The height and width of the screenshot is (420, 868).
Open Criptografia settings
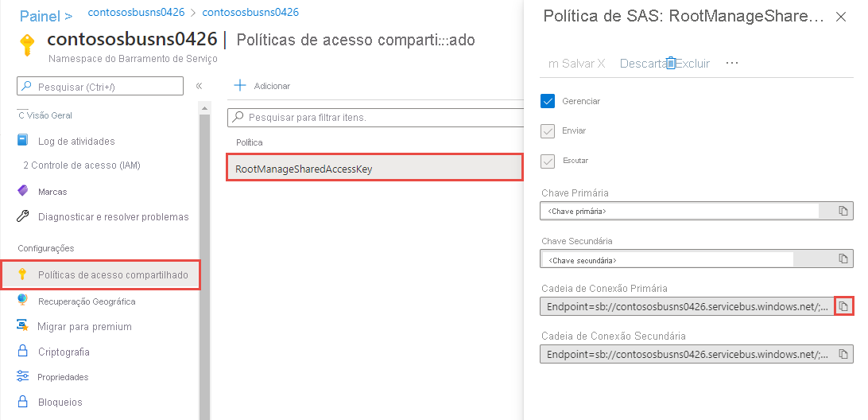[x=64, y=352]
